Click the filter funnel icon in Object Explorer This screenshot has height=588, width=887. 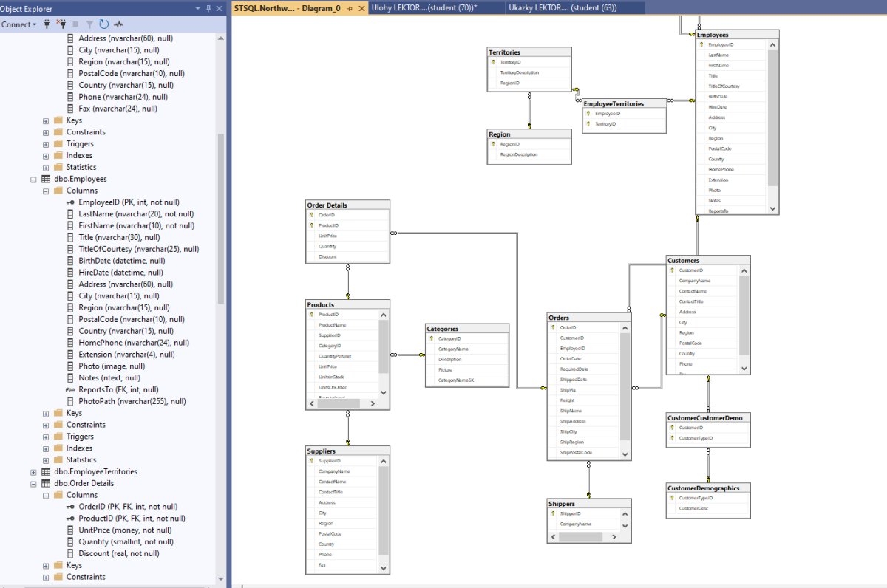click(x=89, y=24)
